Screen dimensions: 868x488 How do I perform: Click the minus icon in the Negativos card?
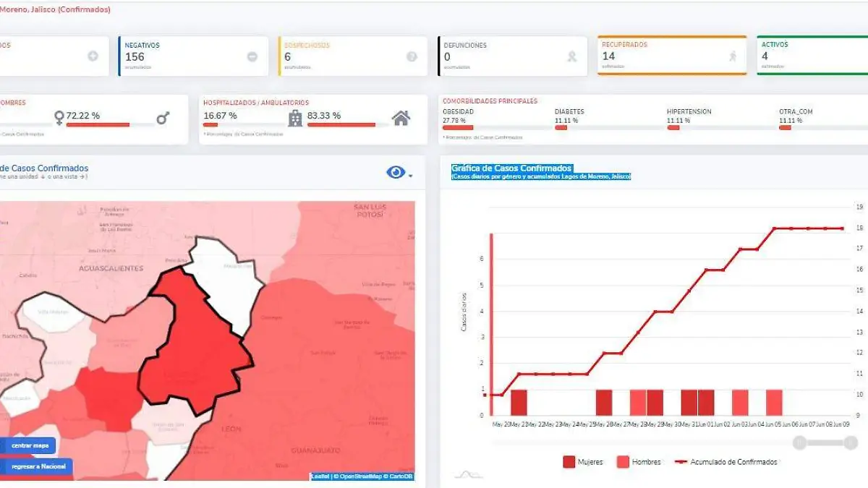tap(252, 56)
